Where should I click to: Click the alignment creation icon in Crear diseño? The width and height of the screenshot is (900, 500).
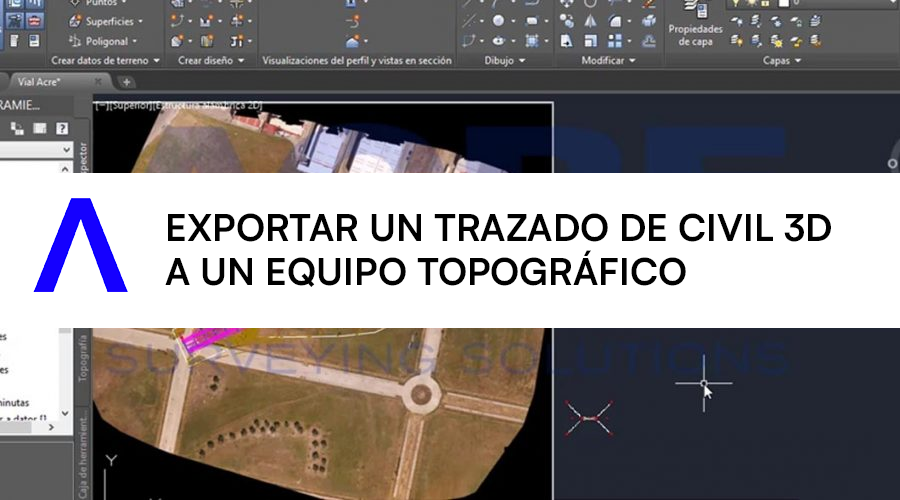177,21
